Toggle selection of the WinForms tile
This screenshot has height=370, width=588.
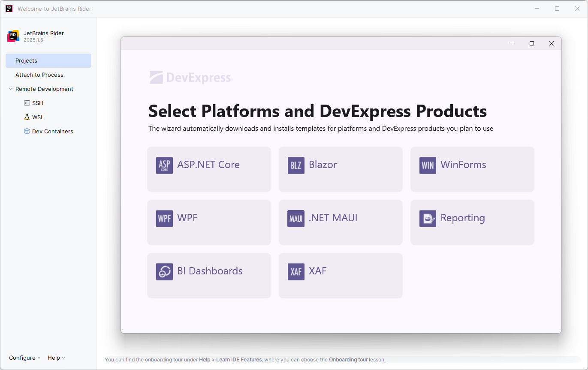coord(472,169)
